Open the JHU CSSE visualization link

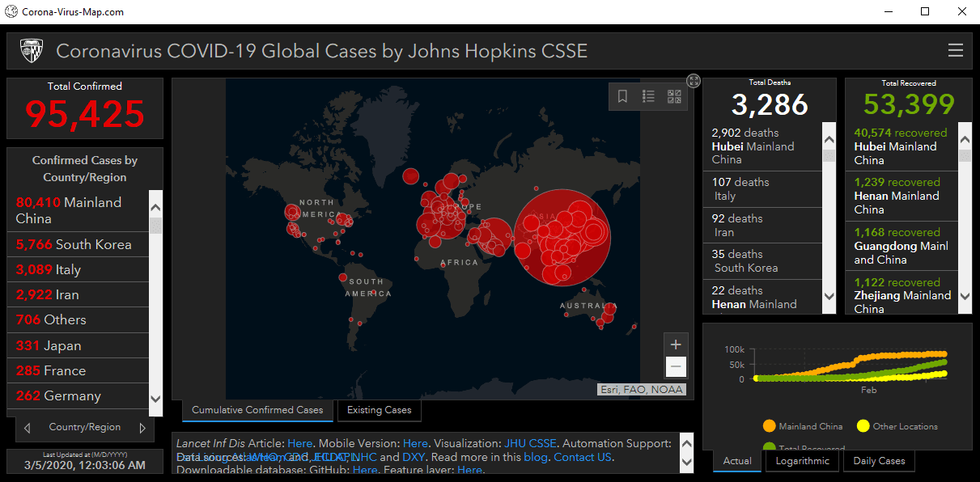pyautogui.click(x=530, y=443)
